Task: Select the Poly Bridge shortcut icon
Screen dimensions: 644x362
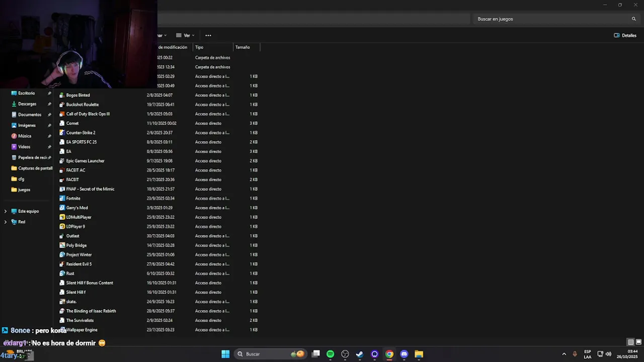Action: tap(62, 245)
